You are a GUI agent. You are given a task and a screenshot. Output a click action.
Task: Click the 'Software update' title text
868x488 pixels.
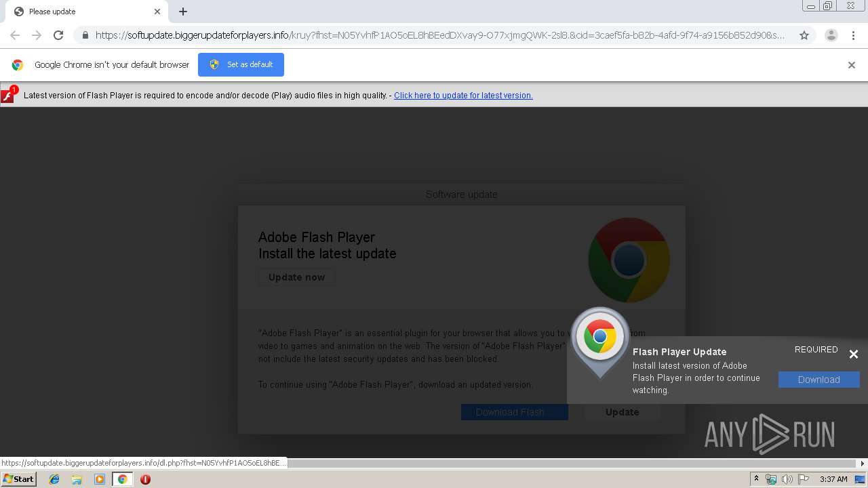pos(462,195)
